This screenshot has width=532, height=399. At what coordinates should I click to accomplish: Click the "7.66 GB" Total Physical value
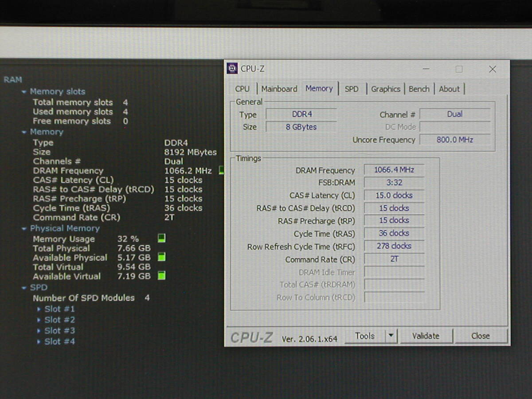coord(134,248)
